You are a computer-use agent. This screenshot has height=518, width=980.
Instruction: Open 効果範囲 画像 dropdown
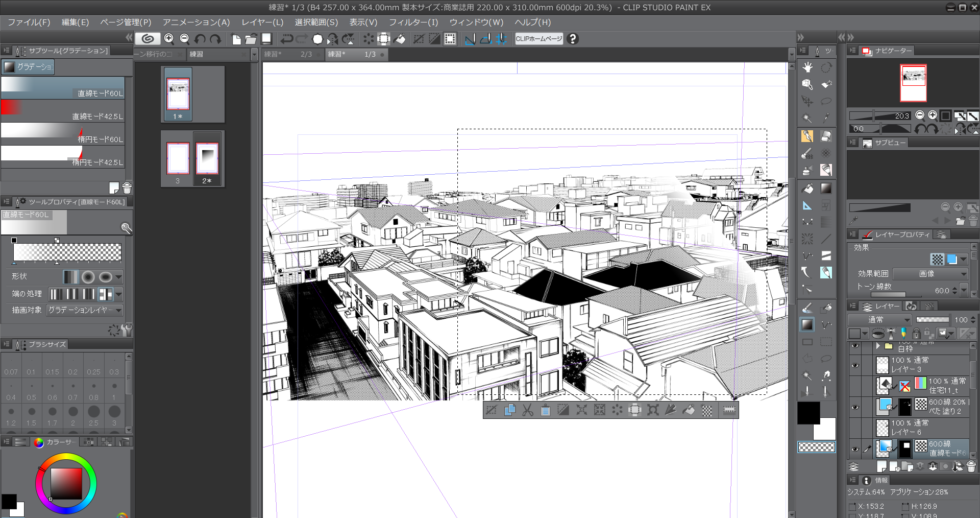(930, 274)
